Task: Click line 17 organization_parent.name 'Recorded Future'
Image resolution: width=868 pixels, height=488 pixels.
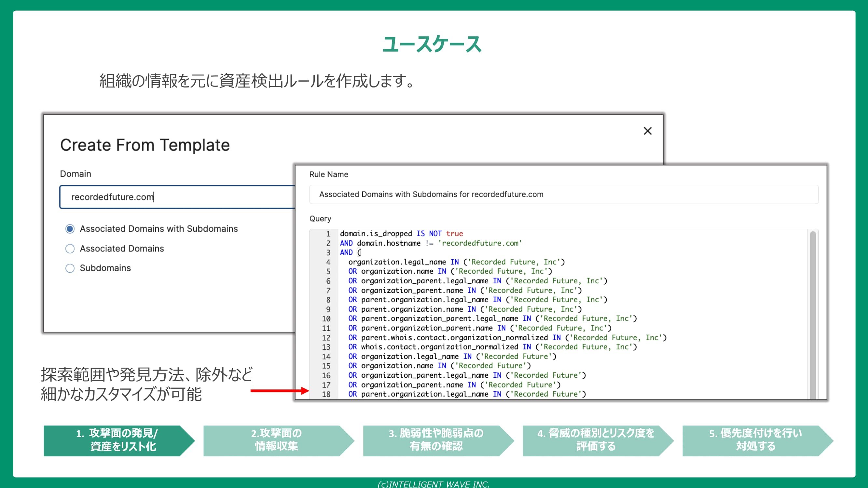Action: coord(454,385)
